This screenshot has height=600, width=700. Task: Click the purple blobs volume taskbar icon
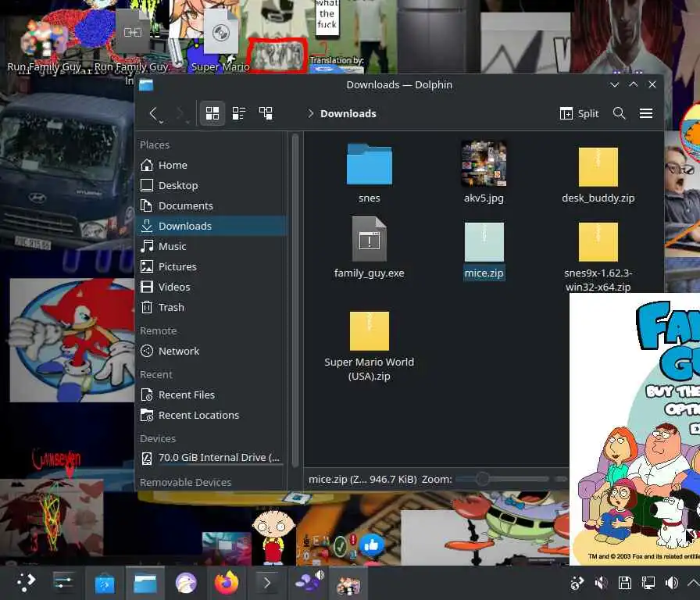click(x=309, y=582)
